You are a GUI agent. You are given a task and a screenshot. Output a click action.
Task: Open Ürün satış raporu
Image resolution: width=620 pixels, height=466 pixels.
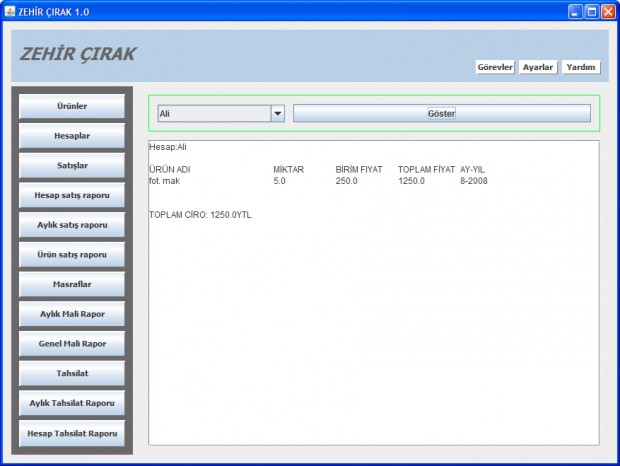tap(72, 254)
